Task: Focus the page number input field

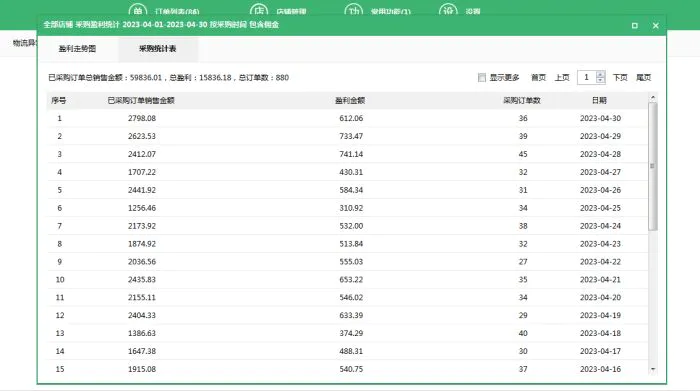Action: tap(587, 78)
